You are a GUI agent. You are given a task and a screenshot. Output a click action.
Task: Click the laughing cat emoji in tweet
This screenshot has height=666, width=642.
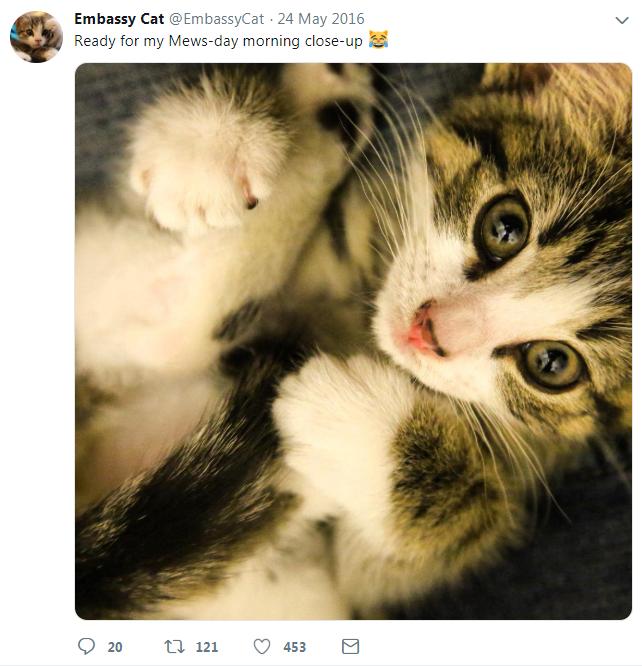pos(378,40)
